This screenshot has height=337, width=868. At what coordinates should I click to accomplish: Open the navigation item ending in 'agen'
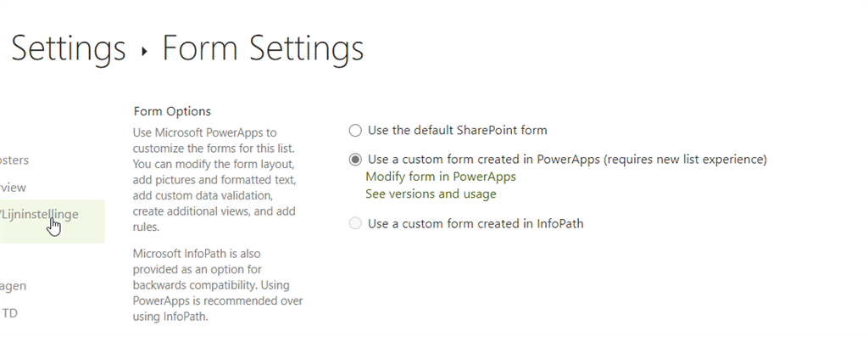coord(13,286)
